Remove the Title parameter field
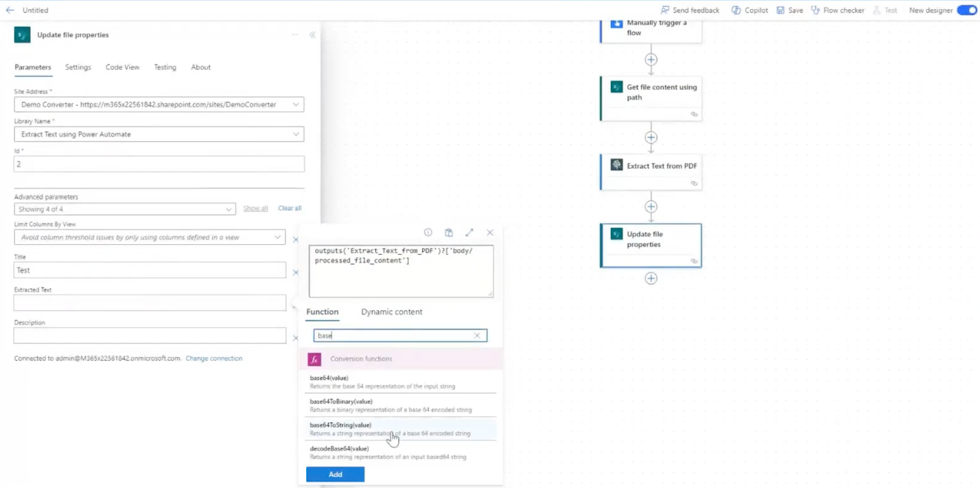Screen dimensions: 980x488 point(295,272)
